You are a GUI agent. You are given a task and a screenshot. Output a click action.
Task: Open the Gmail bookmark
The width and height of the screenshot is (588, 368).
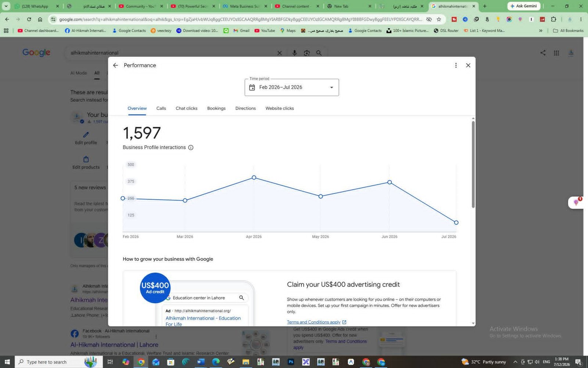point(241,31)
